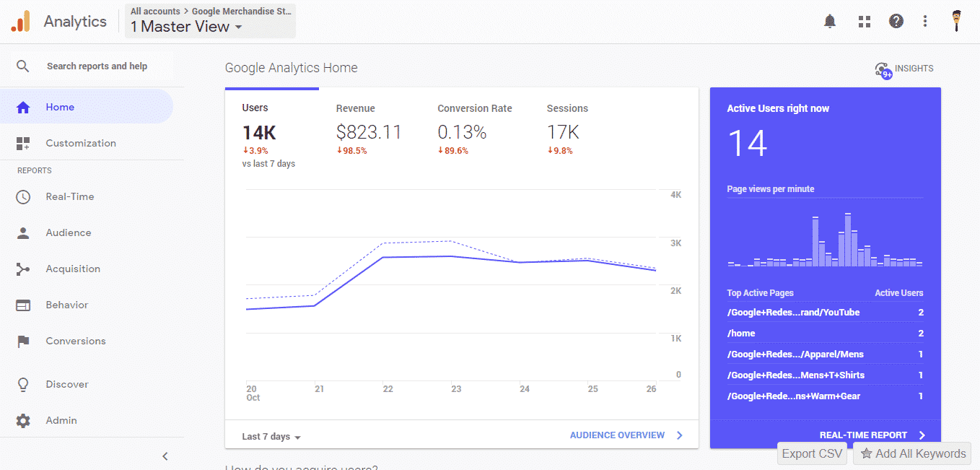
Task: Click the Google apps grid icon
Action: pos(864,21)
